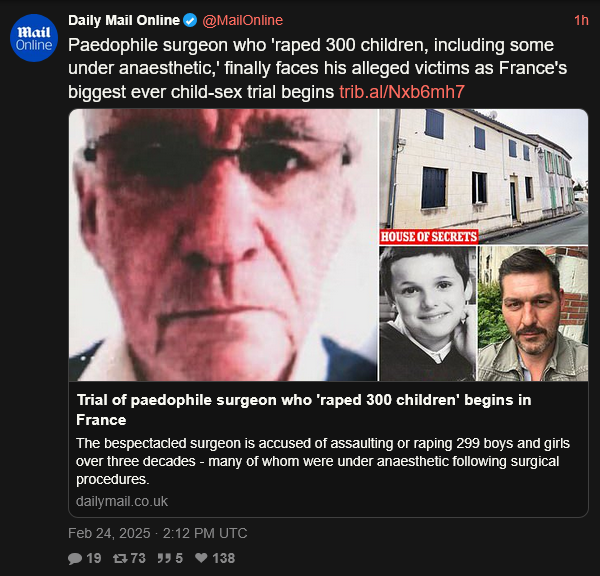
Task: Click the HOUSE OF SECRETS red label
Action: pos(429,237)
